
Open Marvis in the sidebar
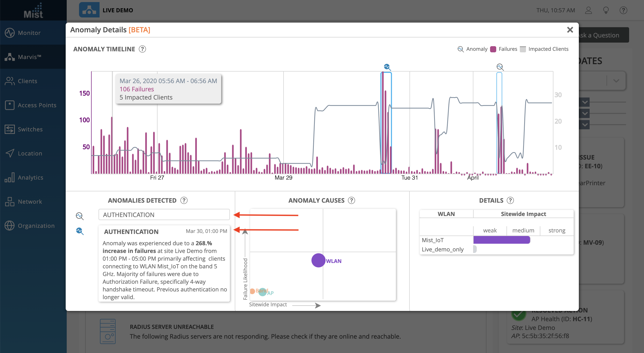(30, 57)
